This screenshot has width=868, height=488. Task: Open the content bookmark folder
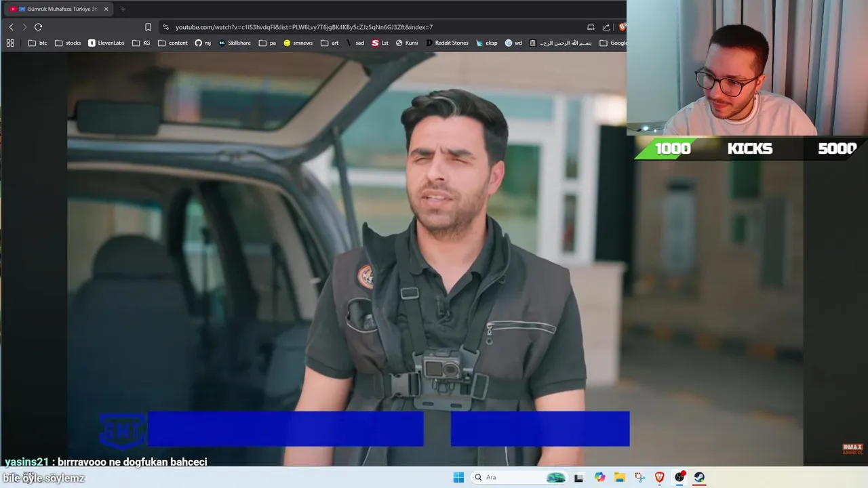click(x=173, y=43)
